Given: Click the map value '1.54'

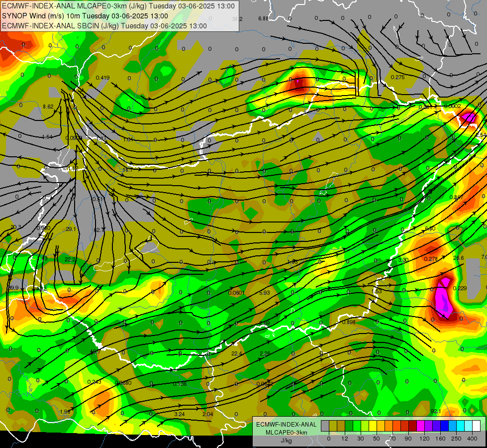Looking at the screenshot, I should pos(47,137).
